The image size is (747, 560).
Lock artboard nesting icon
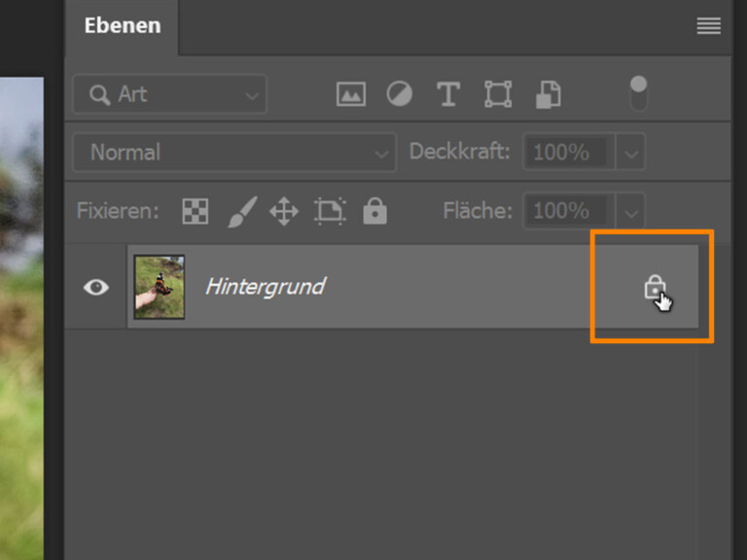click(x=330, y=211)
